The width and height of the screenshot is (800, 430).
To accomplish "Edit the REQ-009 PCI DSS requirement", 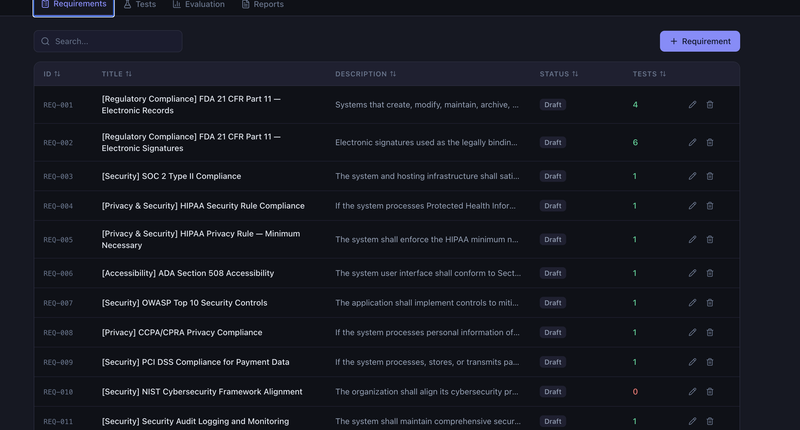I will pyautogui.click(x=692, y=362).
